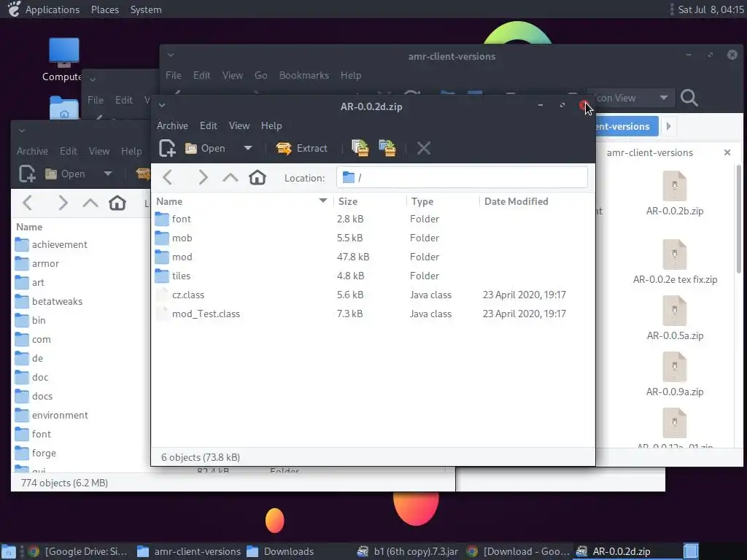
Task: Sort by Size column header
Action: pos(370,201)
